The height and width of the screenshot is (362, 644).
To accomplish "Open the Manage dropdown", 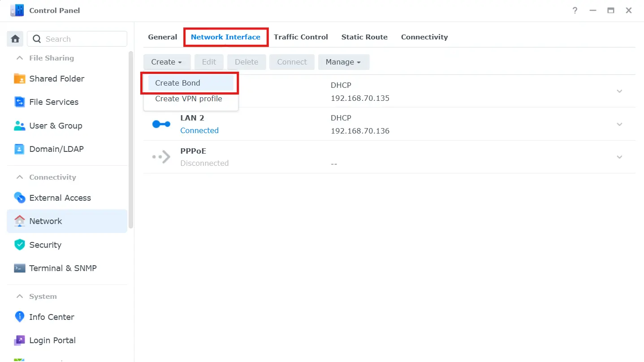I will pos(344,62).
